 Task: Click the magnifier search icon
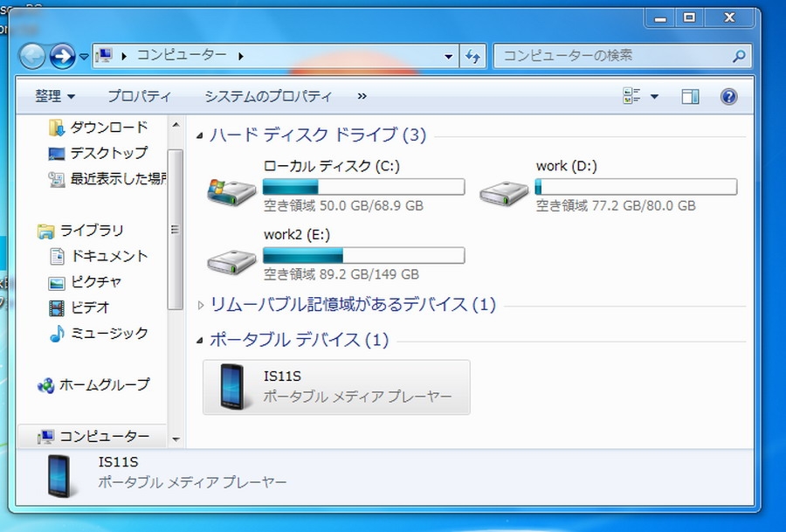[739, 56]
